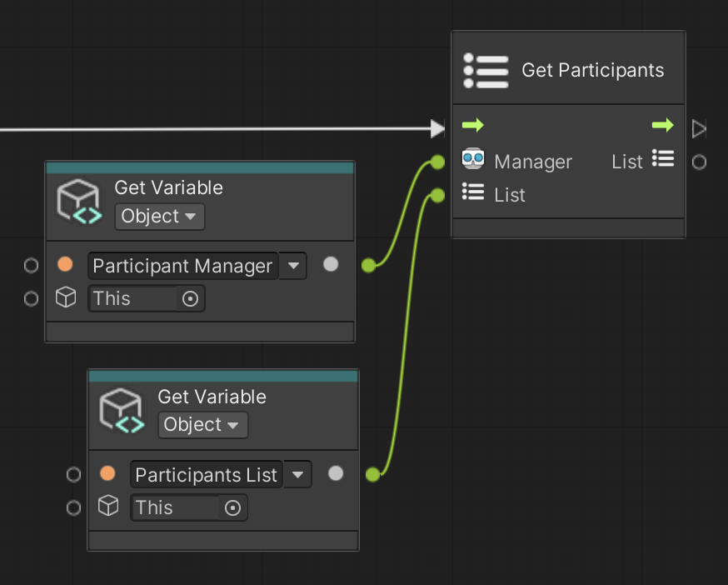728x585 pixels.
Task: Click the green control output arrow on Get Participants
Action: click(x=662, y=126)
